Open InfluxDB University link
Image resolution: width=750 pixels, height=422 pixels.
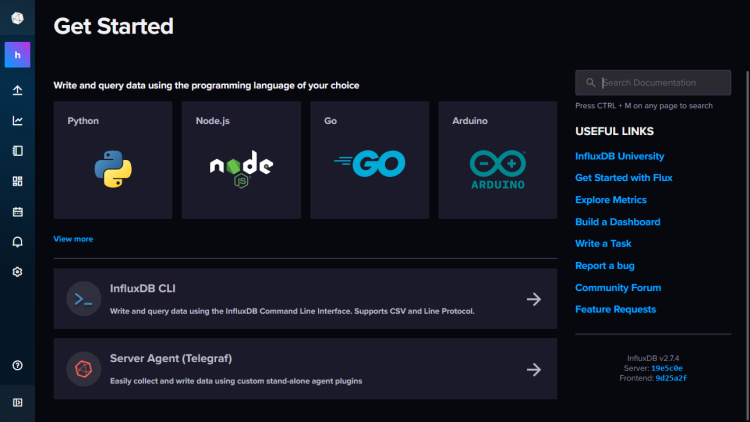[x=619, y=157]
